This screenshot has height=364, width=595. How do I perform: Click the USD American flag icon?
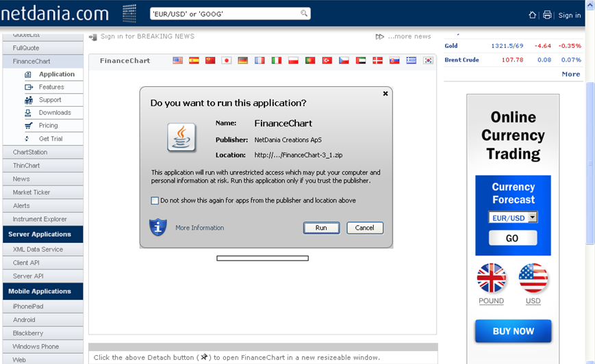(x=533, y=278)
